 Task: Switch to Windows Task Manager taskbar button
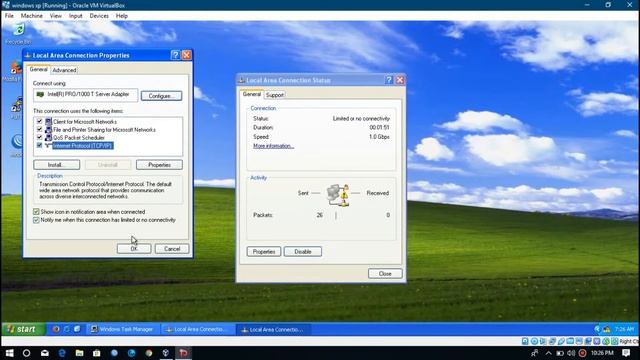click(x=122, y=329)
